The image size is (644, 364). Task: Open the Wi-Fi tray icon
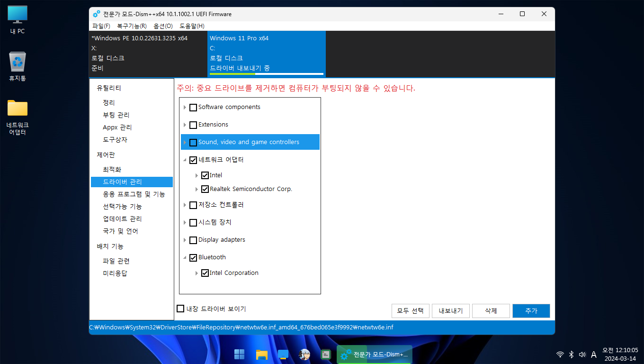tap(560, 354)
